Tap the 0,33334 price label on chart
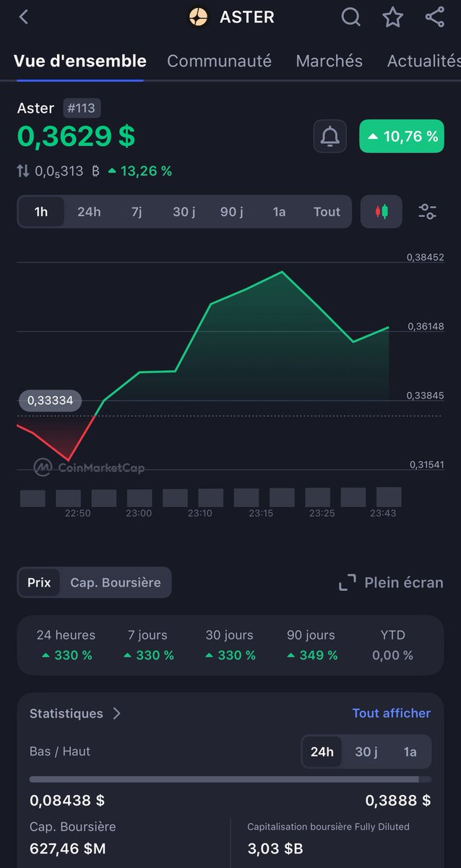Image resolution: width=461 pixels, height=868 pixels. tap(51, 401)
